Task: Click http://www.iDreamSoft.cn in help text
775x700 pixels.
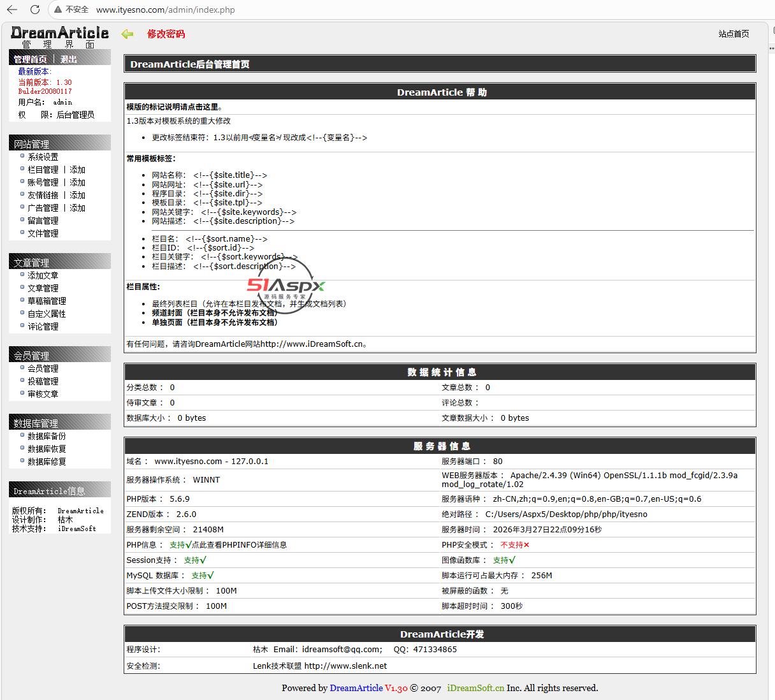Action: click(312, 344)
